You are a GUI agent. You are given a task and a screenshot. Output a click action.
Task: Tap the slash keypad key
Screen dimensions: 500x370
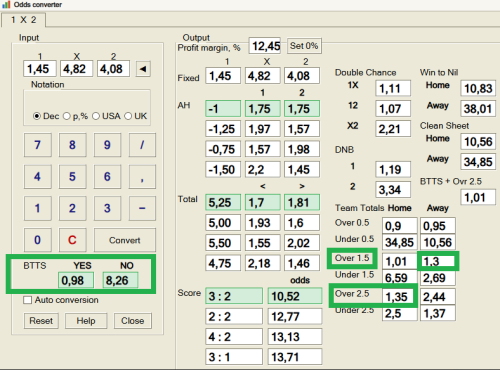[142, 145]
